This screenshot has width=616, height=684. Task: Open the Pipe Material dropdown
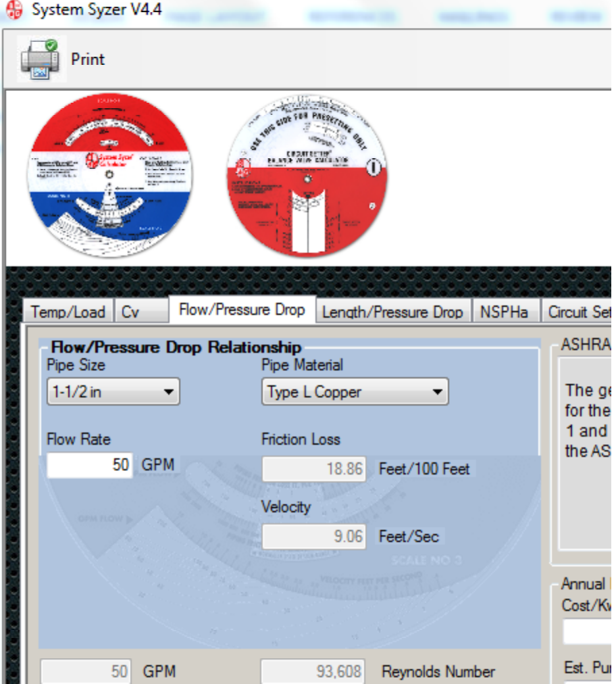tap(355, 391)
